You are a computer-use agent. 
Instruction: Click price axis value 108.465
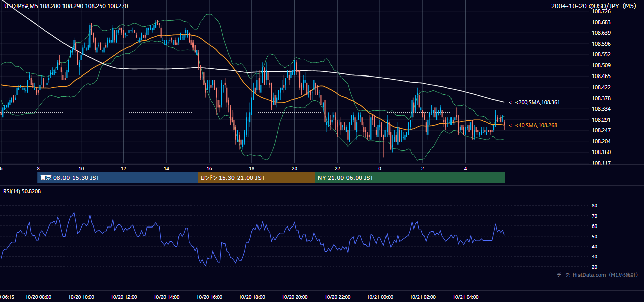coord(601,76)
